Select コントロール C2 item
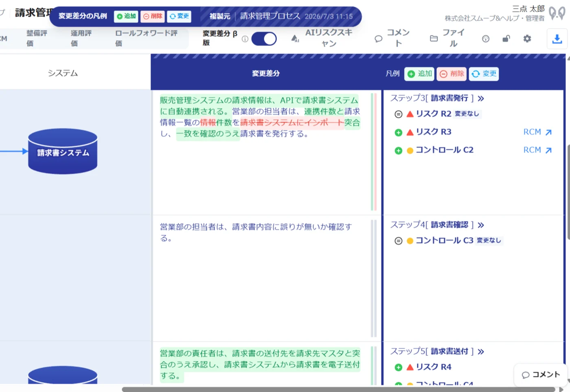 [x=445, y=150]
